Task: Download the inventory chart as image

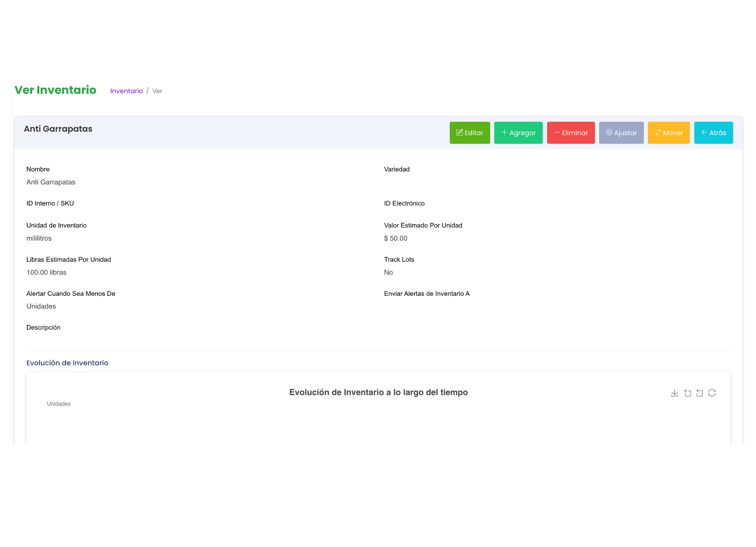Action: click(x=674, y=393)
